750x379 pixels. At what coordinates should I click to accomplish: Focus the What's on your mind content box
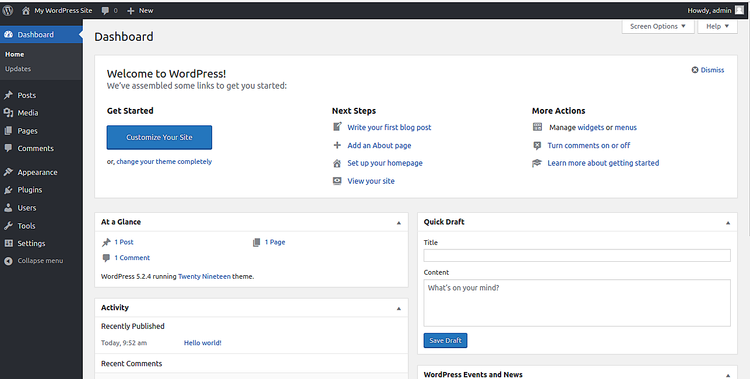577,303
